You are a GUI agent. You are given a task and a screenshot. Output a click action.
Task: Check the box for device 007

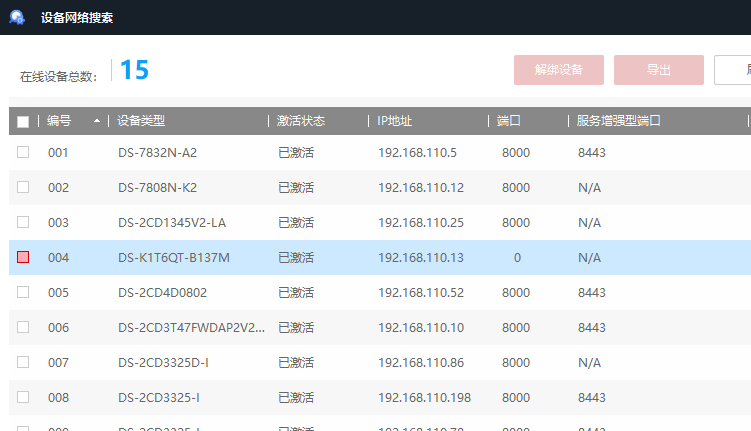[x=23, y=362]
